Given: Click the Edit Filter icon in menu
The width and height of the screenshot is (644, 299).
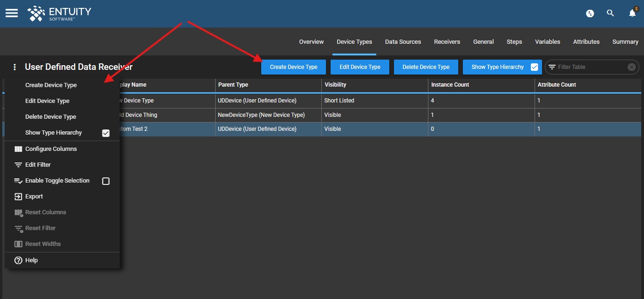Looking at the screenshot, I should pos(18,165).
